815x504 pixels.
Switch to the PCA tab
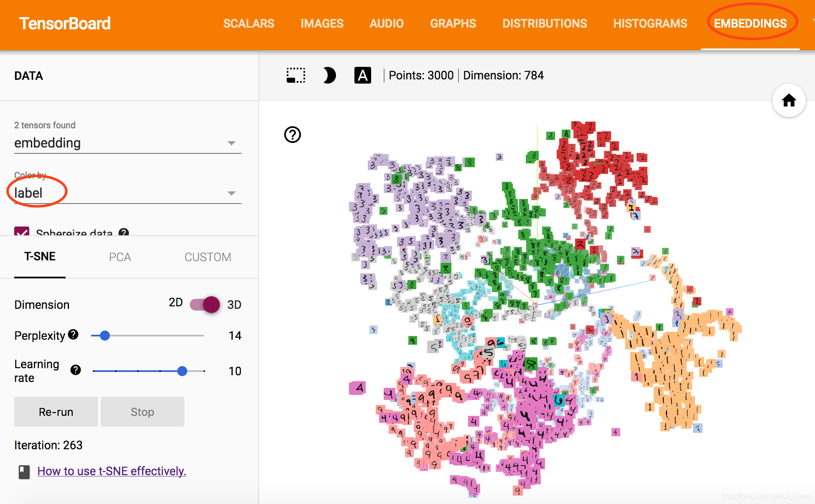point(120,257)
